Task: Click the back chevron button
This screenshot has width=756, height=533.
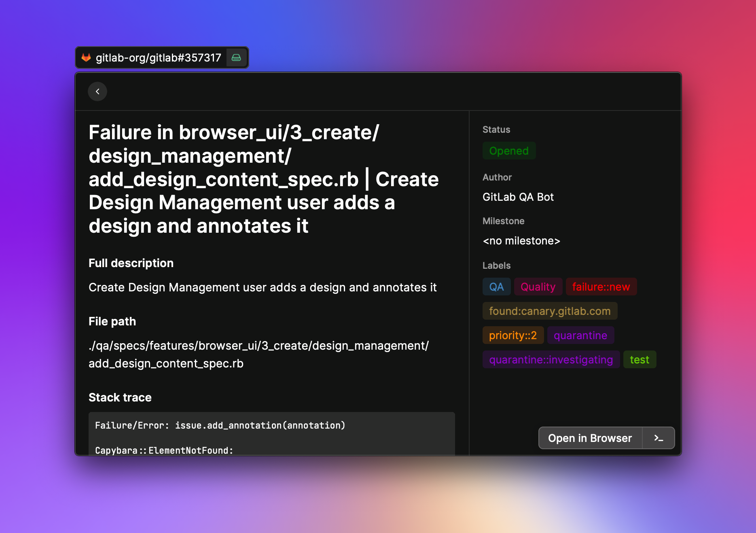Action: [x=97, y=91]
